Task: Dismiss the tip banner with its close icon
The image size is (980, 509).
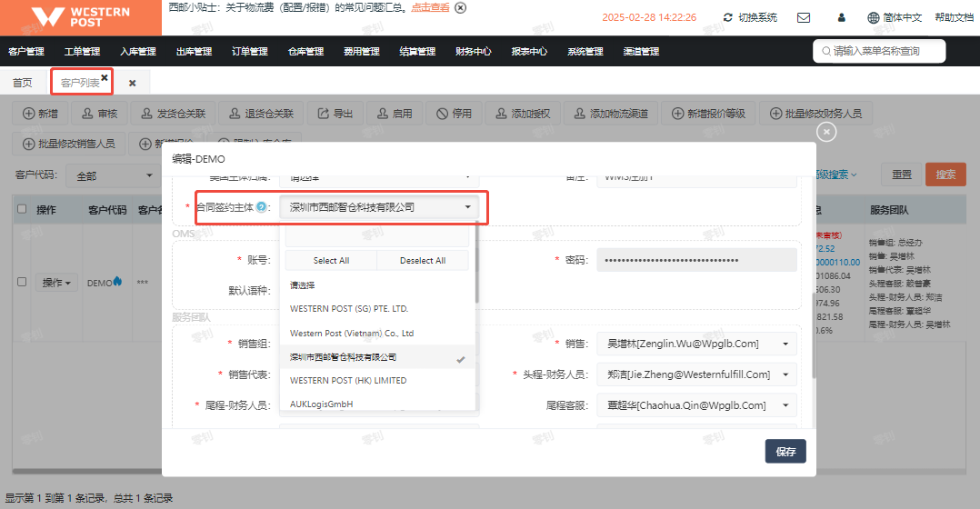Action: (x=461, y=7)
